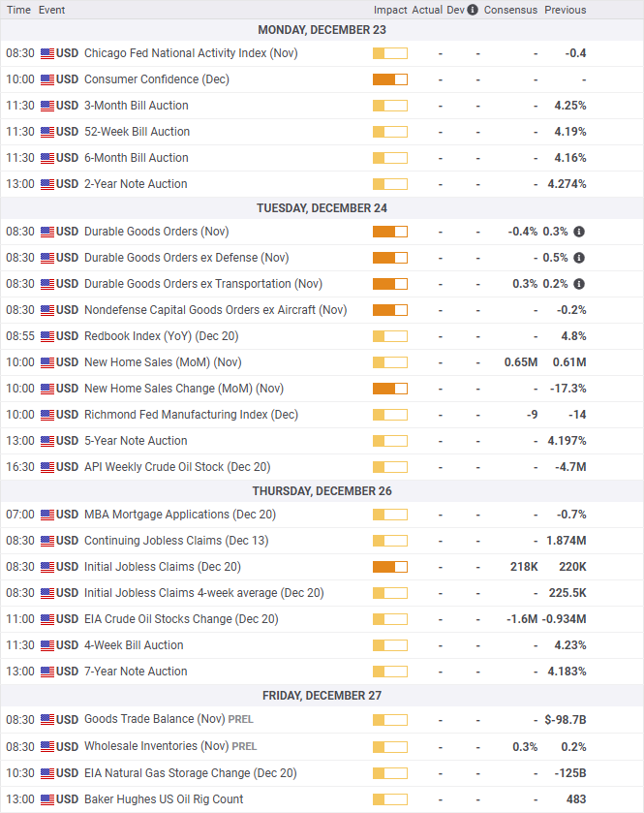Viewport: 644px width, 813px height.
Task: Open New Home Sales (MoM) (Nov) event
Action: click(163, 362)
